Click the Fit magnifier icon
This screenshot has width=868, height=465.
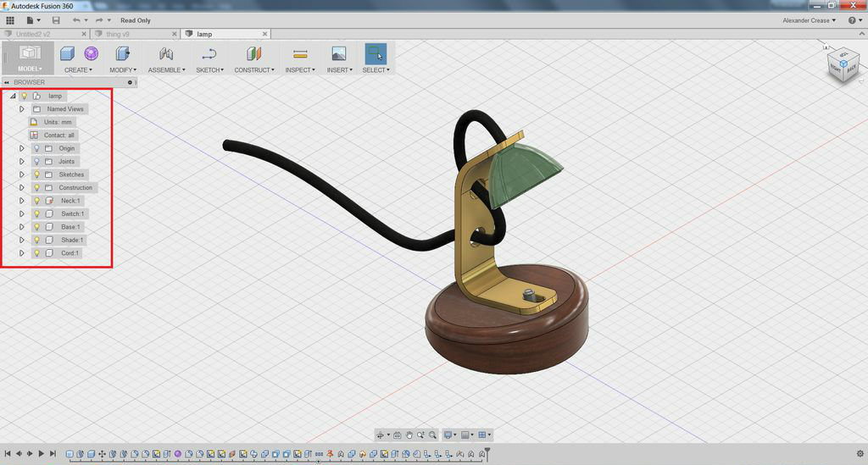point(432,435)
